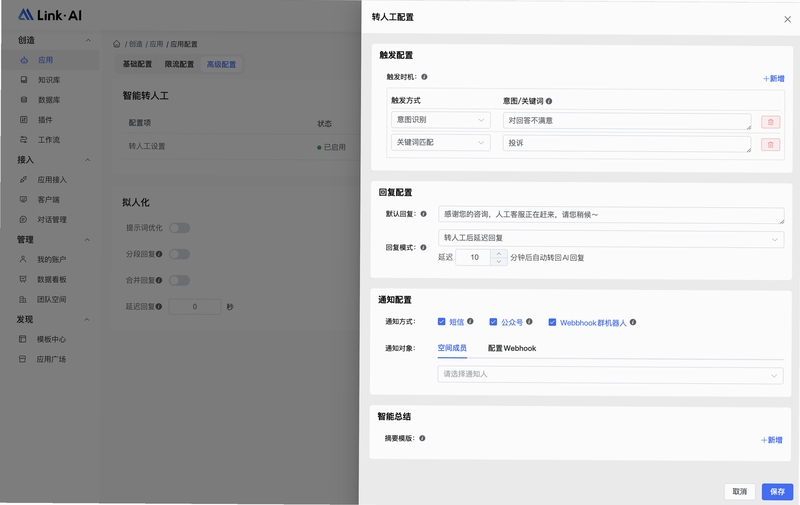This screenshot has width=800, height=505.
Task: Open the 意图识别 trigger method dropdown
Action: (x=441, y=120)
